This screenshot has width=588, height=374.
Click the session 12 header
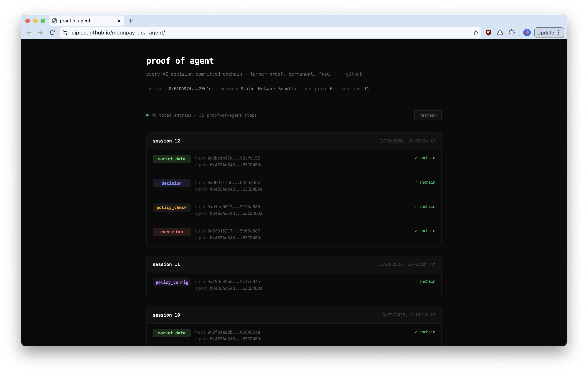[x=294, y=141]
